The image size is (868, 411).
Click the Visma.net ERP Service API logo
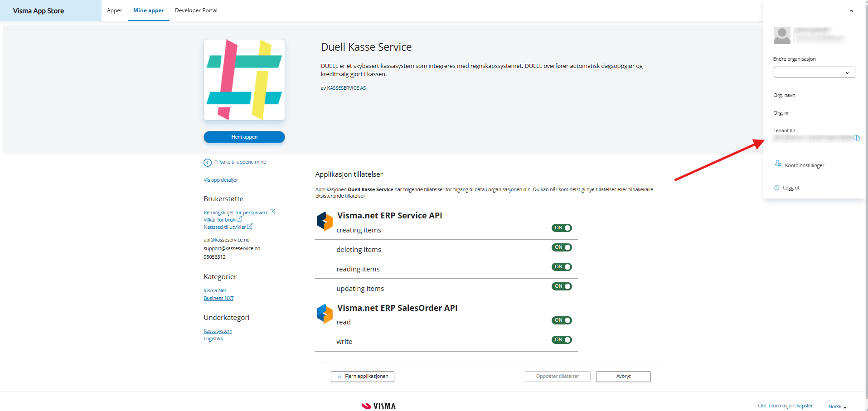(325, 221)
